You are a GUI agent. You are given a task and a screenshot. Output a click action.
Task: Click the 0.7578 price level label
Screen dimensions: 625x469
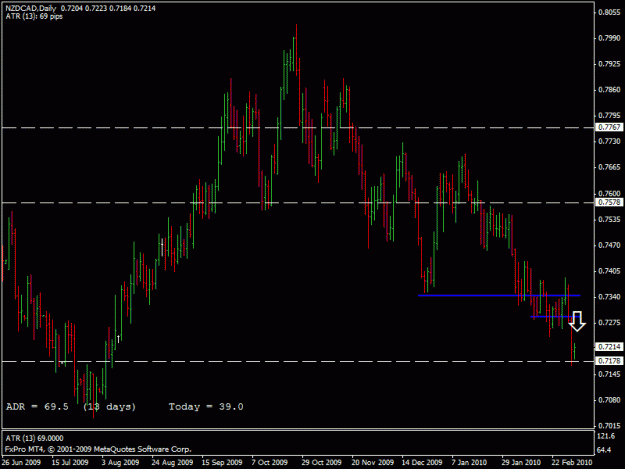click(x=609, y=202)
